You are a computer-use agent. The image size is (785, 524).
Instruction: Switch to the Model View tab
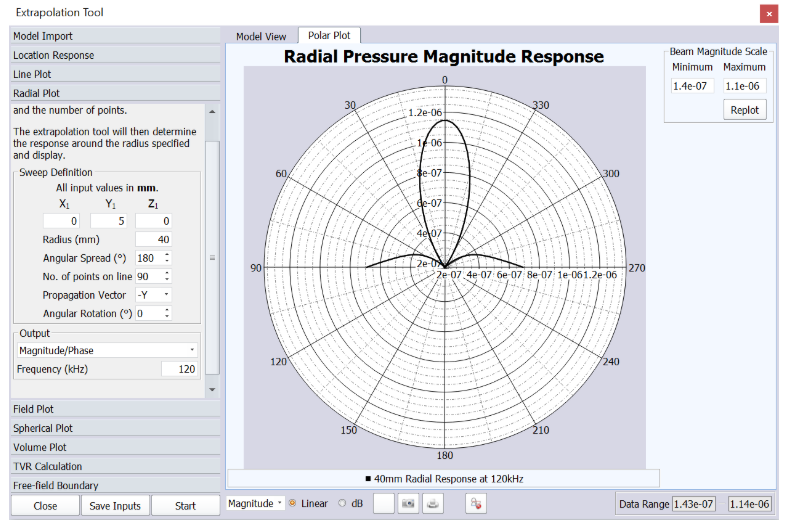(x=261, y=37)
